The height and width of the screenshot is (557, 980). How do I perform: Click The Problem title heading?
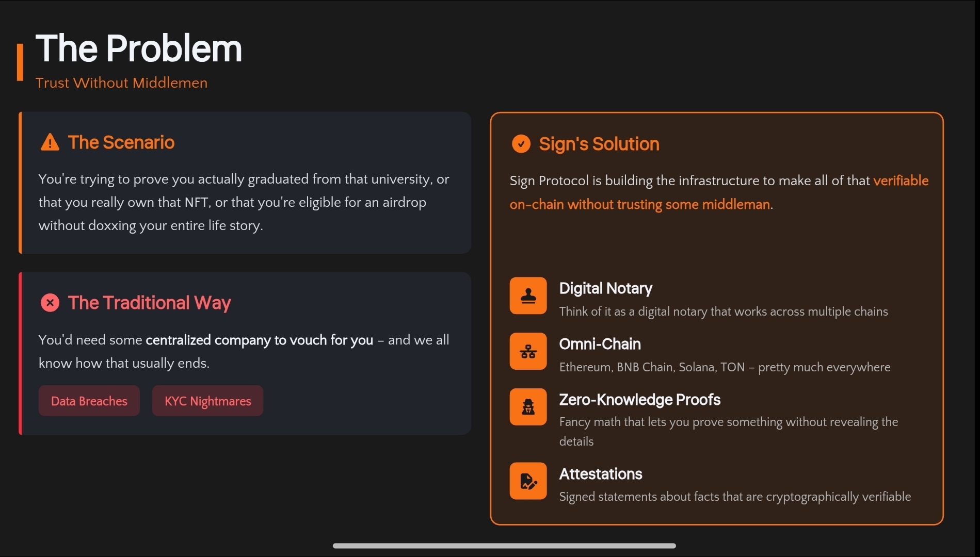tap(138, 48)
